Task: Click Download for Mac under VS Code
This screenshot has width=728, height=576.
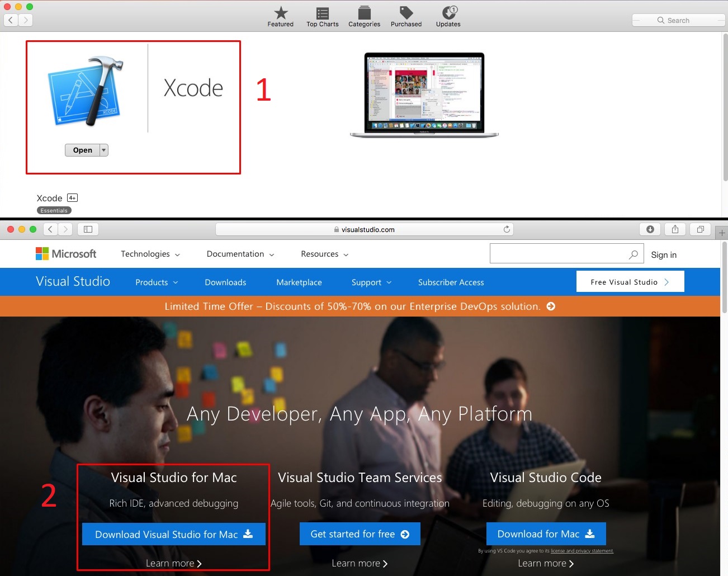Action: (x=546, y=534)
